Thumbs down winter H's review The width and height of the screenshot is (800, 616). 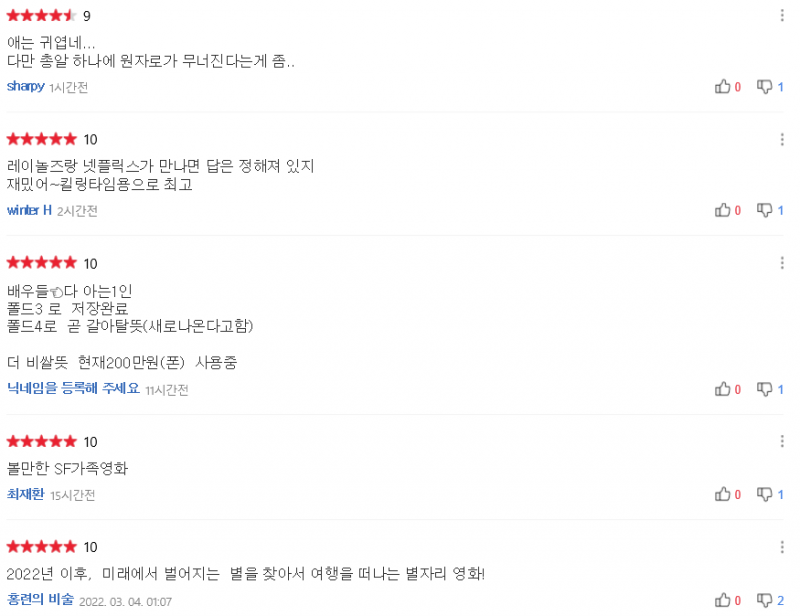(x=764, y=210)
